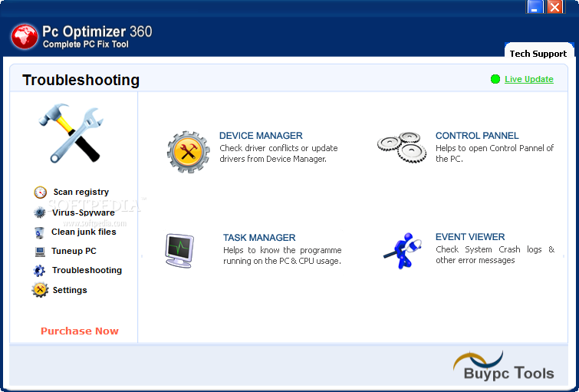This screenshot has height=392, width=579.
Task: Click the Event Viewer blue figure icon
Action: pos(402,251)
